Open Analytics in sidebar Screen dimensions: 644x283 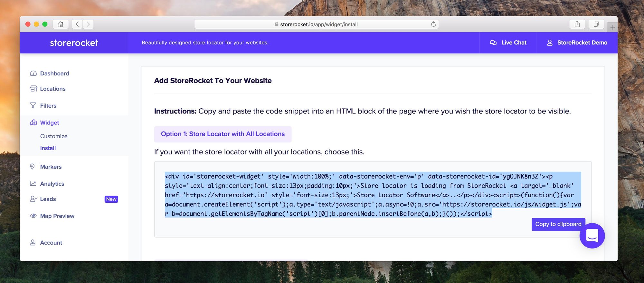[x=52, y=184]
